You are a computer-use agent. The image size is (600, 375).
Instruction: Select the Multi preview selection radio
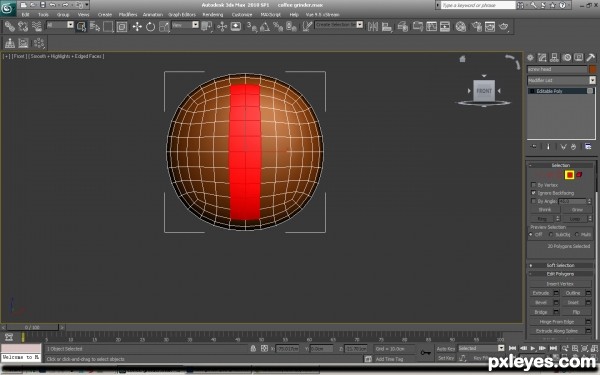pos(577,234)
